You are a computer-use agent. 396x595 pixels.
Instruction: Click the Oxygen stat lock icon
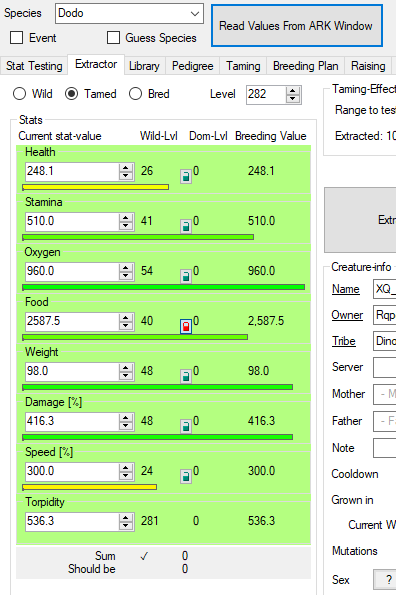coord(185,277)
